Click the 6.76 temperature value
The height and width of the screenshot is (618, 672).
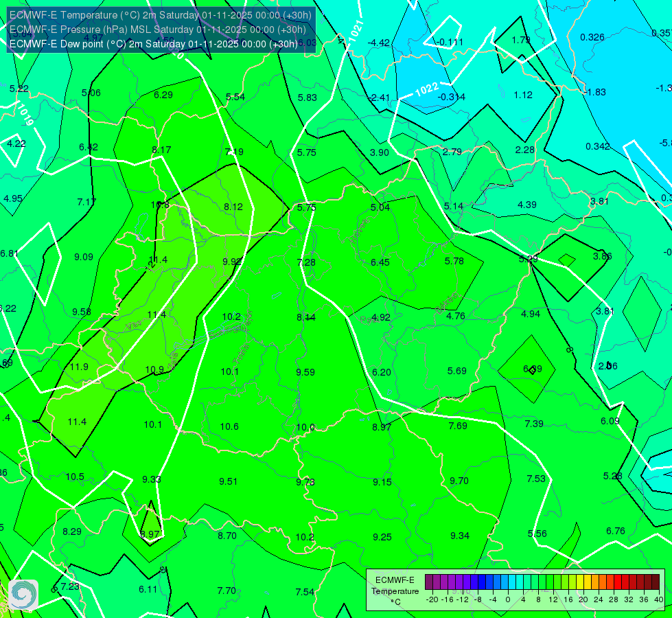616,531
